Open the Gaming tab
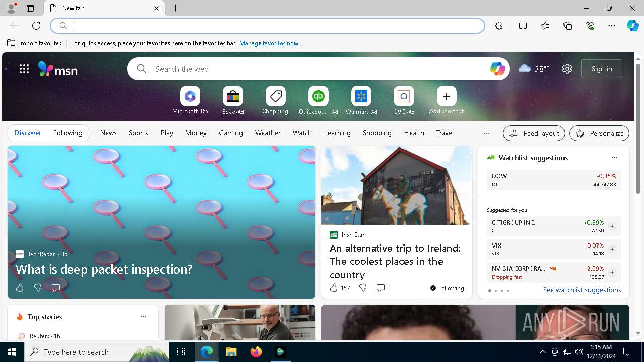This screenshot has width=644, height=362. tap(231, 133)
